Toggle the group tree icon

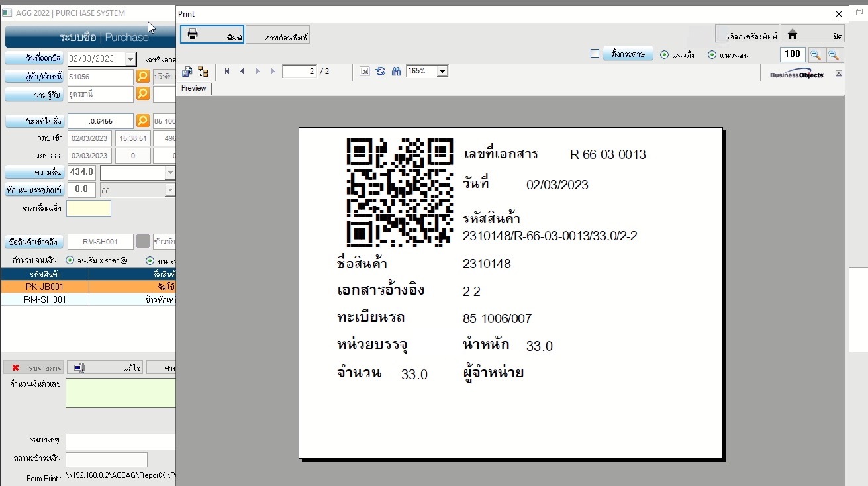(x=203, y=72)
